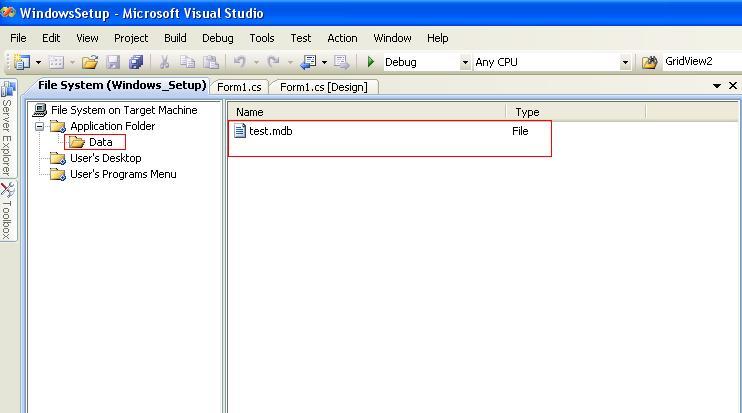Click the Save All icon
Viewport: 742px width, 413px height.
click(136, 62)
